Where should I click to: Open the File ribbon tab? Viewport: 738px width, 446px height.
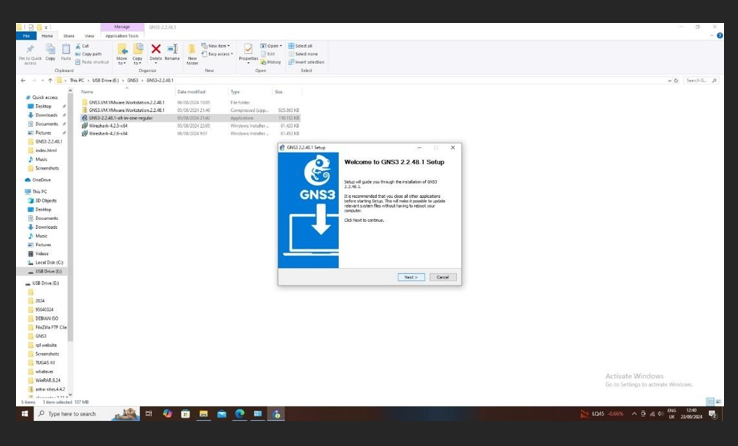click(26, 36)
